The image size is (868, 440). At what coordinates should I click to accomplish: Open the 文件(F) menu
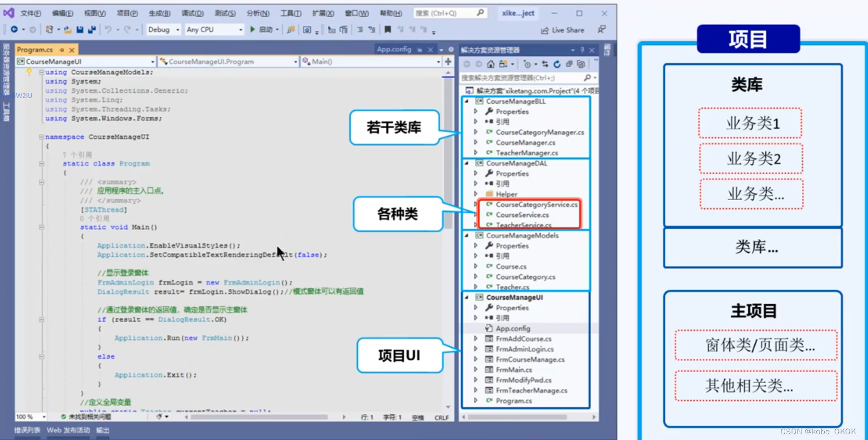coord(31,13)
